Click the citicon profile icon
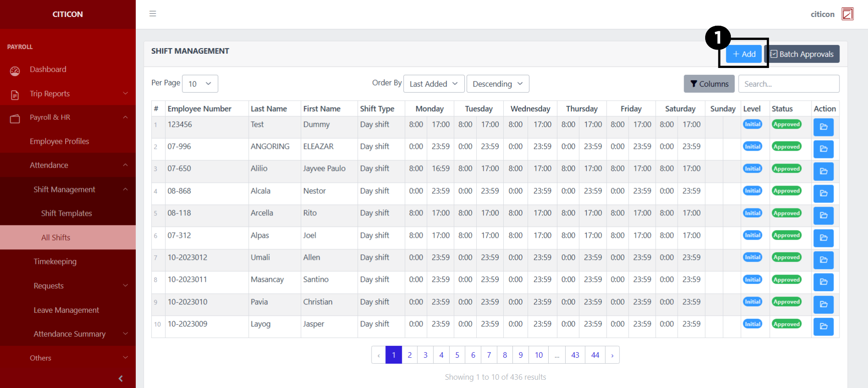Viewport: 868px width, 388px height. coord(847,14)
